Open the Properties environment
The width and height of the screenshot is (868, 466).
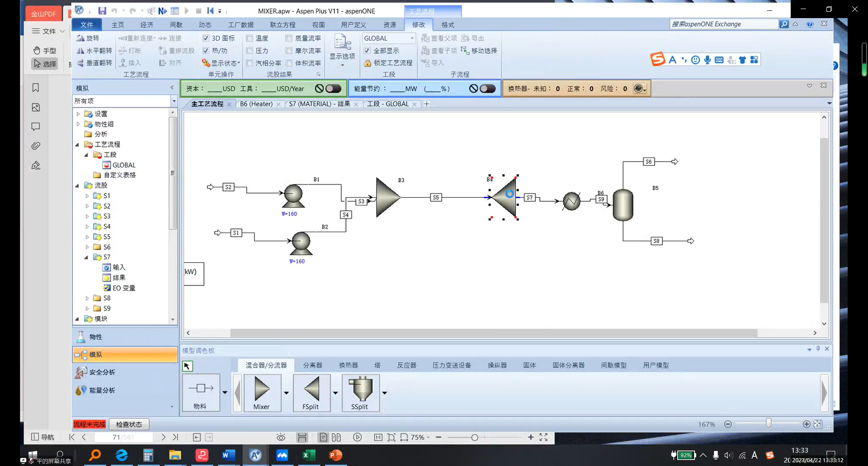(x=125, y=337)
